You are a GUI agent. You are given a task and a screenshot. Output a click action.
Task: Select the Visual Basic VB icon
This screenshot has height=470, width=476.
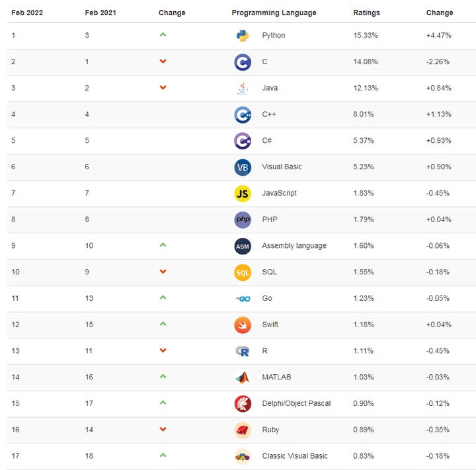[x=243, y=167]
